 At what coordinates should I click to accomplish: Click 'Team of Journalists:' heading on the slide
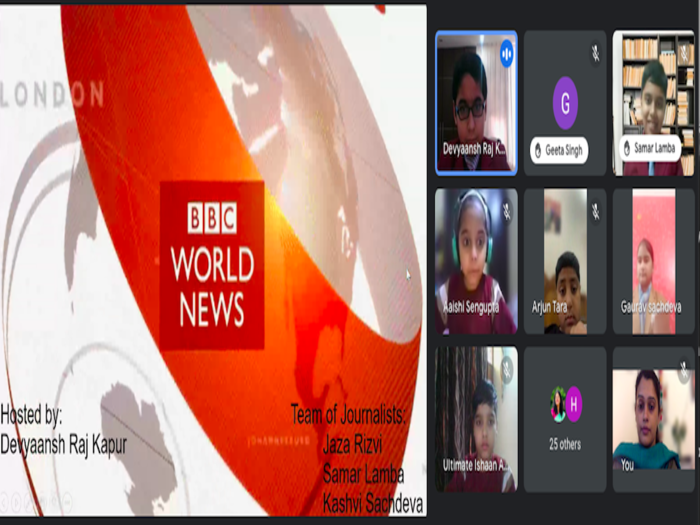(348, 415)
